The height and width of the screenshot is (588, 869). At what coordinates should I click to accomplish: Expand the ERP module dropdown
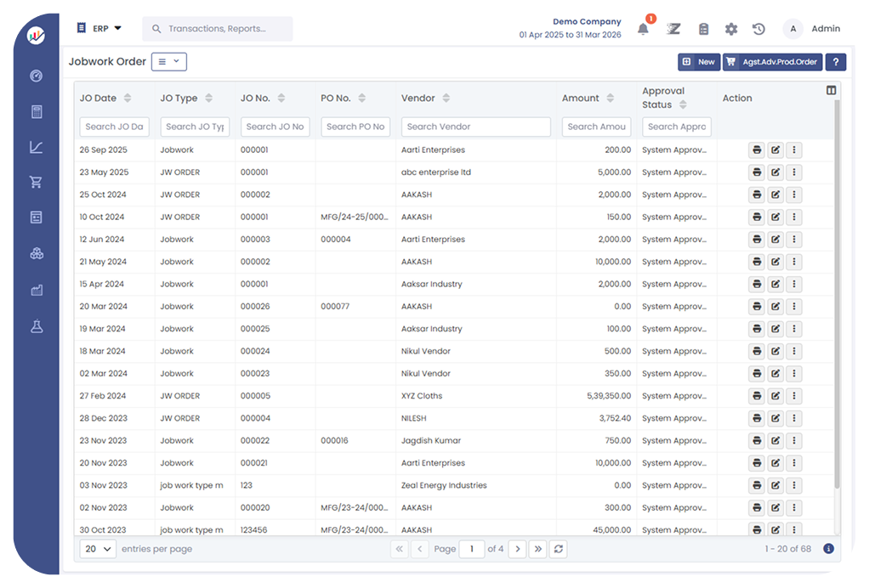pyautogui.click(x=99, y=28)
